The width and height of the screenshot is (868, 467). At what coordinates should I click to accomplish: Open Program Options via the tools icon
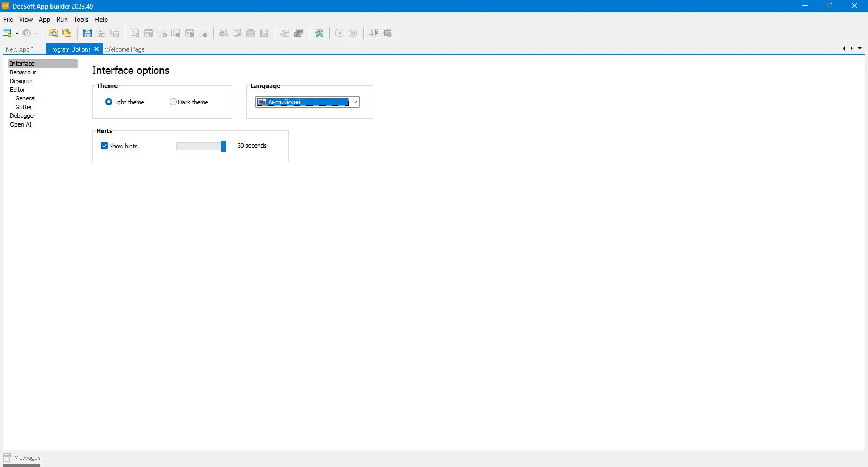coord(319,33)
